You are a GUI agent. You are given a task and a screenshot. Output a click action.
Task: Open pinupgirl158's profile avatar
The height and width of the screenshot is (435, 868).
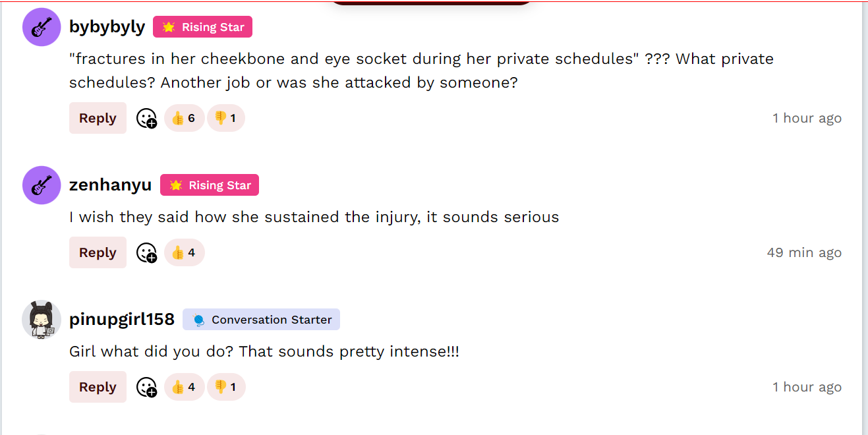(x=42, y=320)
